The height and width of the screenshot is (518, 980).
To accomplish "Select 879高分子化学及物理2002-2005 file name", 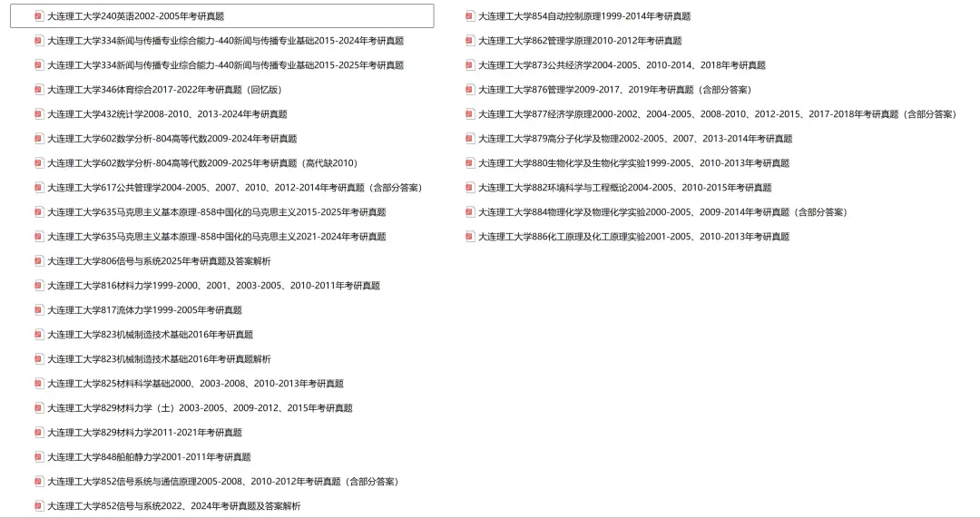I will tap(635, 139).
